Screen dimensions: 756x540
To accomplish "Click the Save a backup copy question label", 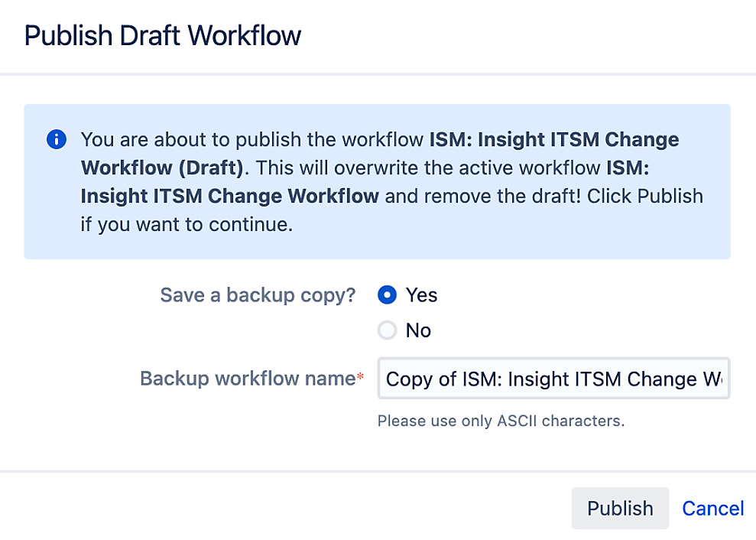I will (x=257, y=294).
